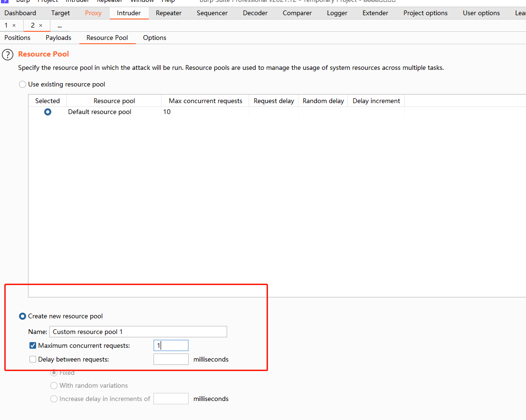Choose With random variations delay option
This screenshot has width=526, height=420.
tap(54, 385)
